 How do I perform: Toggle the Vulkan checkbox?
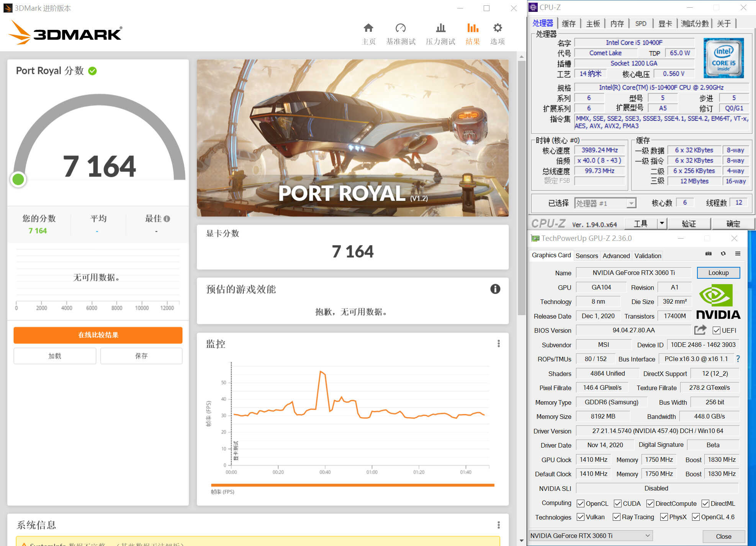(581, 517)
